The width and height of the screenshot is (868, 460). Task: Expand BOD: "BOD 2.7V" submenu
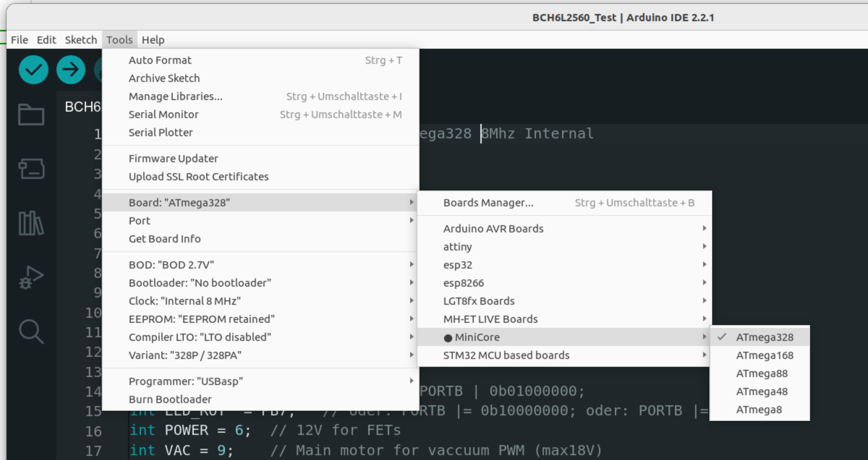point(260,265)
